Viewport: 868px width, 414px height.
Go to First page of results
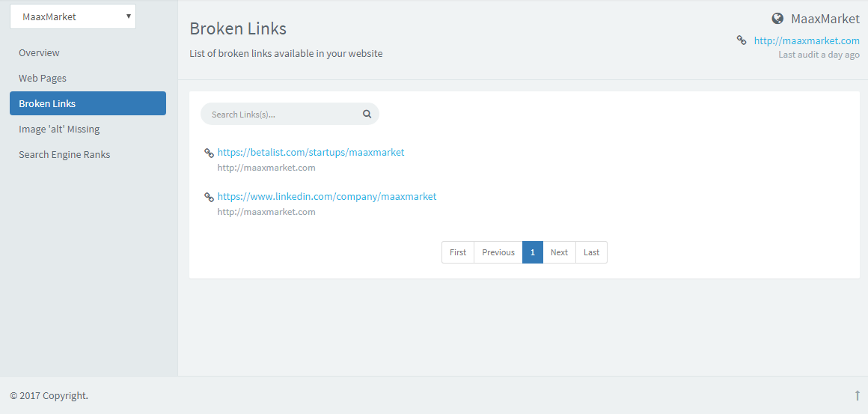point(458,252)
